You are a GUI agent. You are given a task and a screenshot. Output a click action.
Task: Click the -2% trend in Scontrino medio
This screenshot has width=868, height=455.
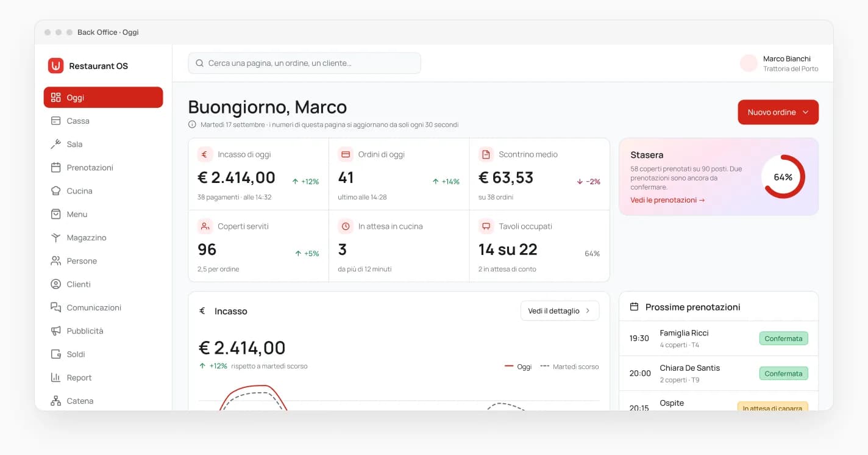(588, 181)
